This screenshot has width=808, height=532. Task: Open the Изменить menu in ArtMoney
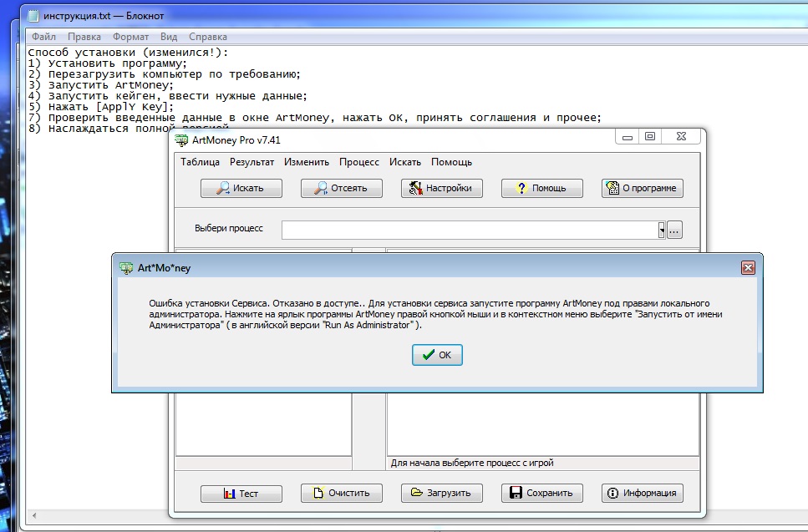[x=307, y=162]
